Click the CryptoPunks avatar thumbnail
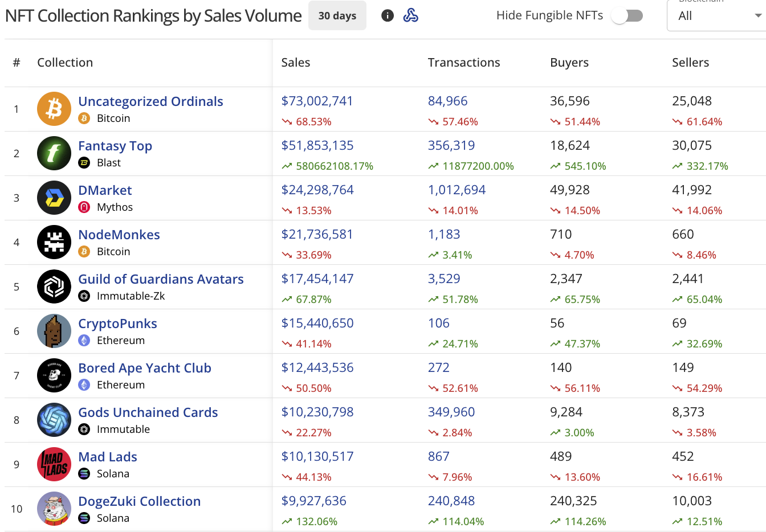 pos(54,331)
